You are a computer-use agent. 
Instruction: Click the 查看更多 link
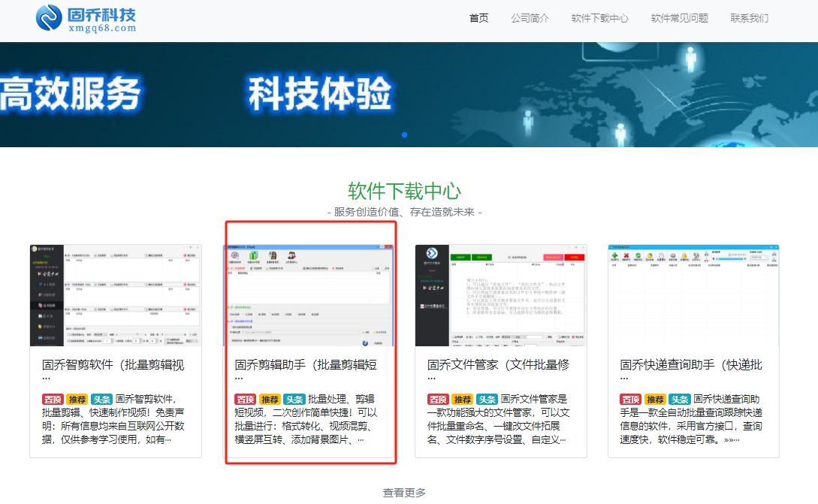(x=404, y=493)
